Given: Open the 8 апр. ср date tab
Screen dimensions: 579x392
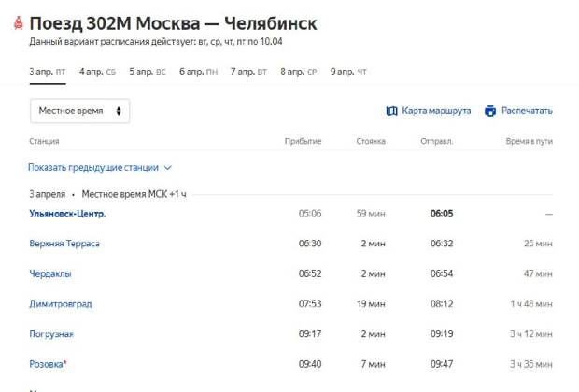Looking at the screenshot, I should point(299,71).
